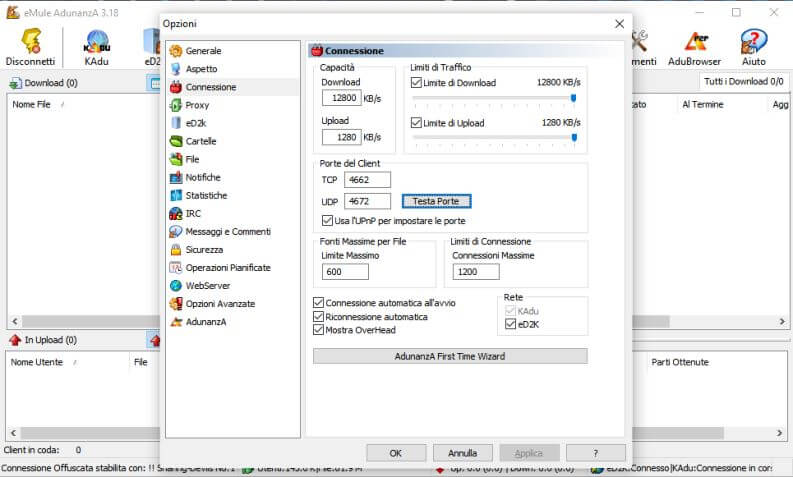The height and width of the screenshot is (477, 793).
Task: Toggle Connessione automatica all'avvio
Action: point(318,302)
